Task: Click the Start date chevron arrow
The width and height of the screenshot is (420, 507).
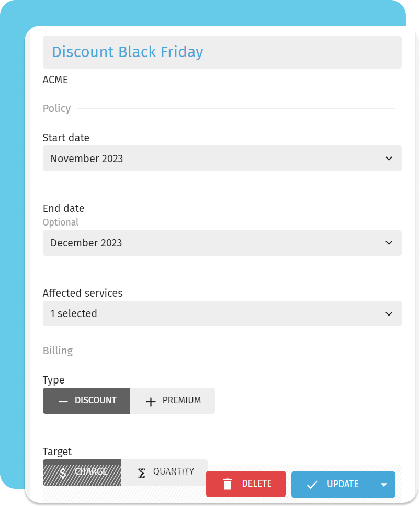Action: pyautogui.click(x=389, y=159)
